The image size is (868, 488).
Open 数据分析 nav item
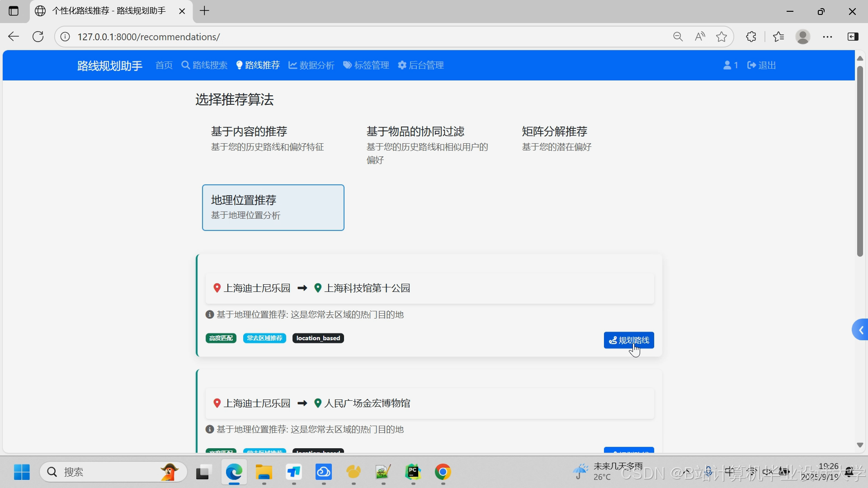point(311,65)
